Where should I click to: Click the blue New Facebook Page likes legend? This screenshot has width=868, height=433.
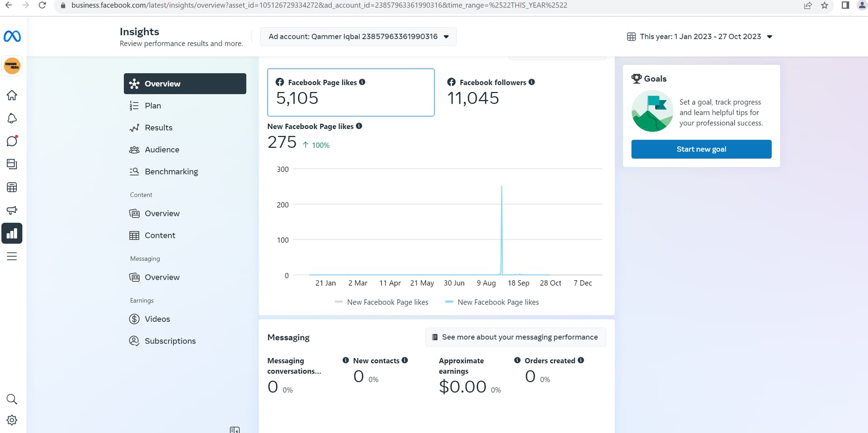pos(492,302)
